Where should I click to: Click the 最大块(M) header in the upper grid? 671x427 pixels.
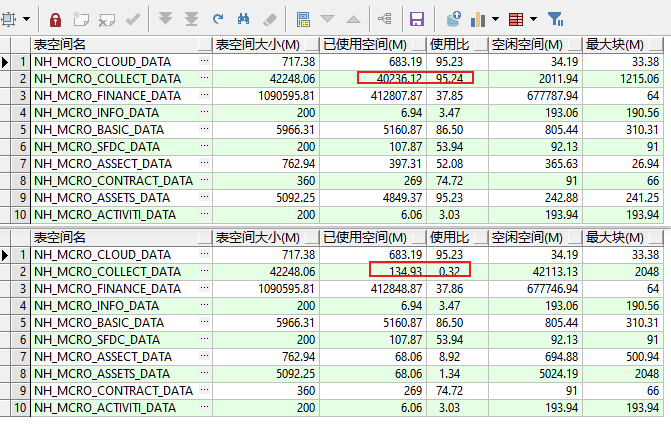623,44
